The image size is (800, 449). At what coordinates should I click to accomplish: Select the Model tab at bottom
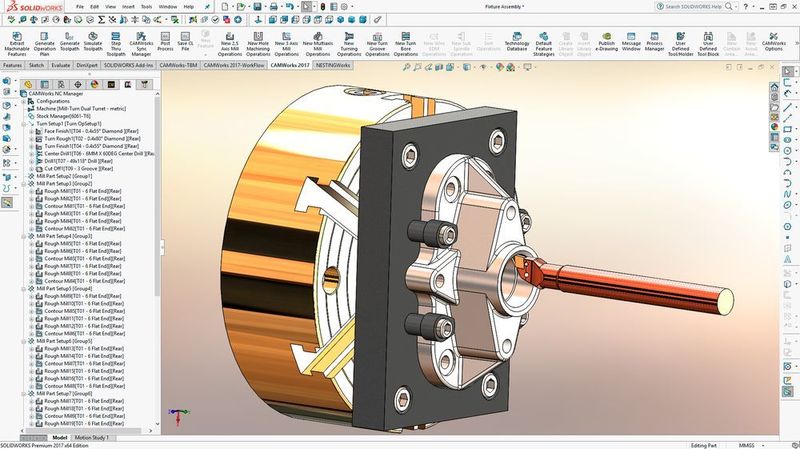coord(60,437)
